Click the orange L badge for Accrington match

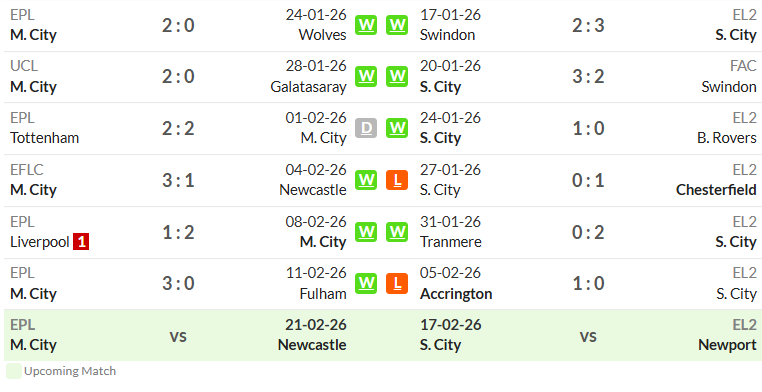pyautogui.click(x=397, y=284)
